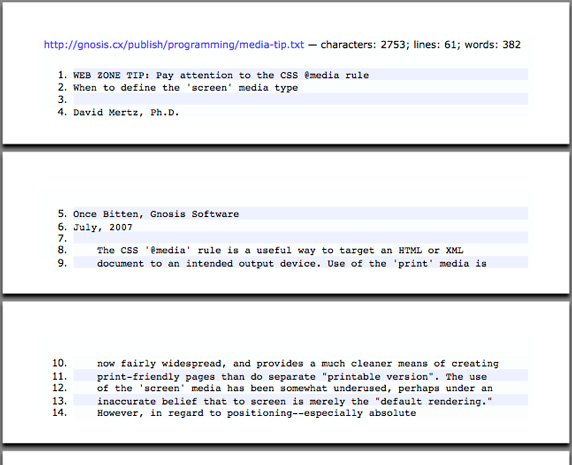Click the blank highlighted line 7
Screen dimensions: 572x465
pos(300,237)
